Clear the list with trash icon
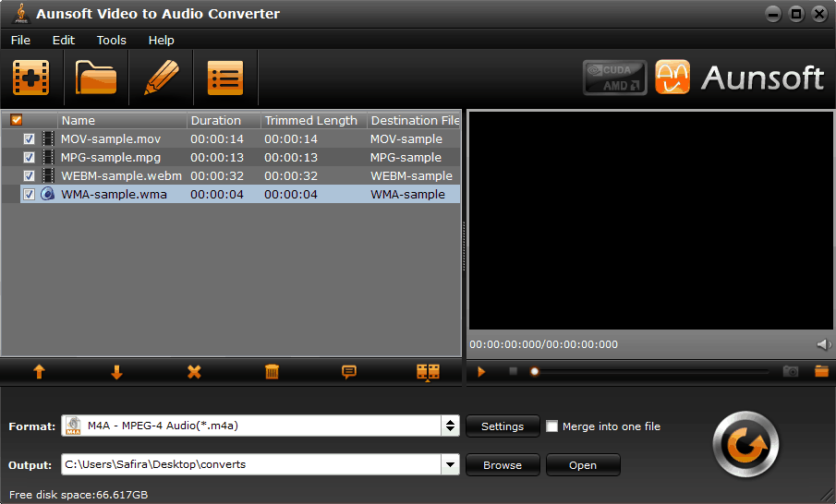 272,372
